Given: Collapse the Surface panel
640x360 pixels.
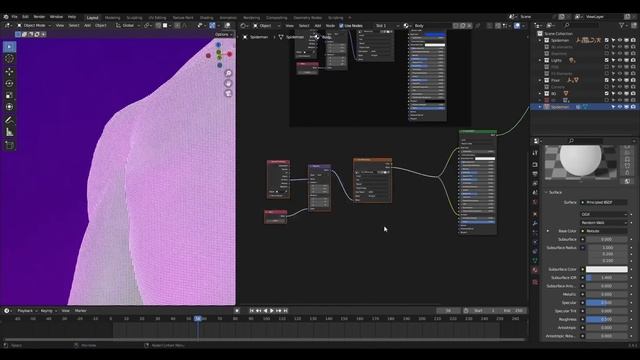Looking at the screenshot, I should click(546, 192).
